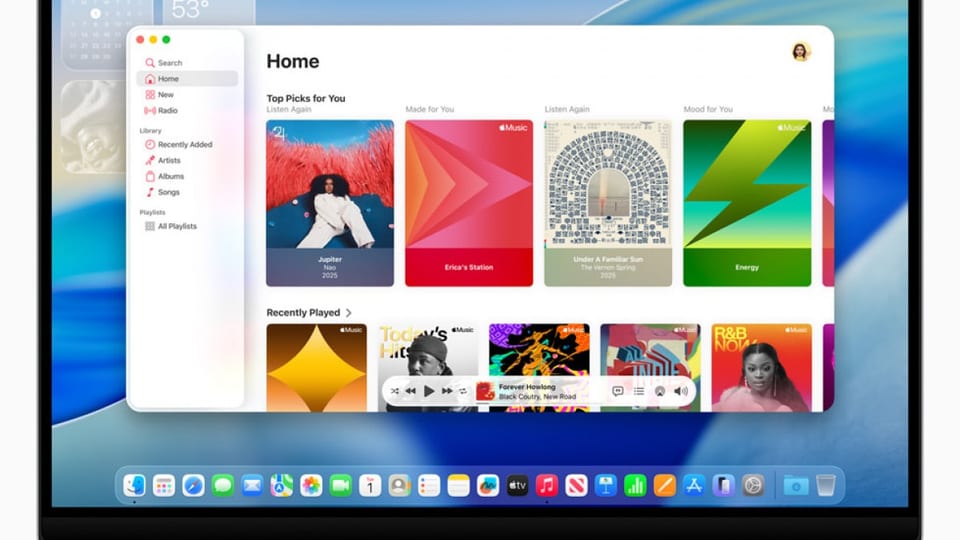Open All Playlists in the sidebar
Image resolution: width=960 pixels, height=540 pixels.
pos(187,226)
